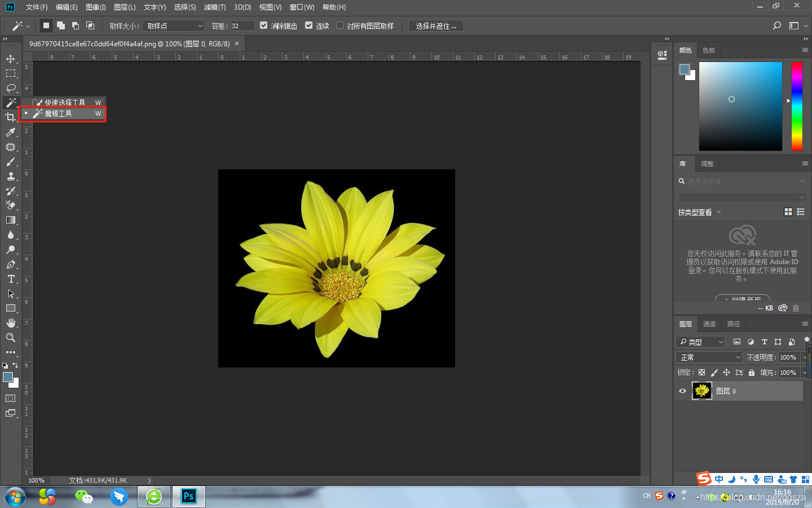Screen dimensions: 812x508
Task: Open the 类型 layer filter dropdown
Action: coord(700,341)
